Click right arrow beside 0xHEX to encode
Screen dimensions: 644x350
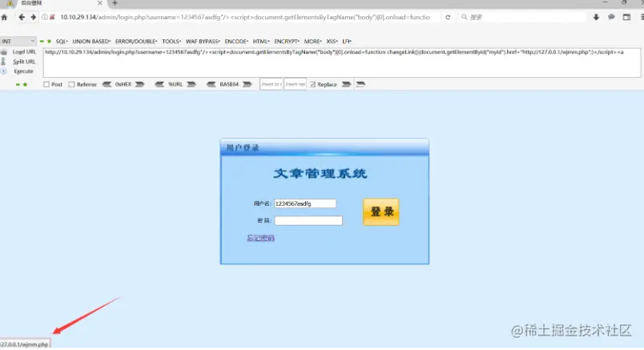click(x=139, y=84)
